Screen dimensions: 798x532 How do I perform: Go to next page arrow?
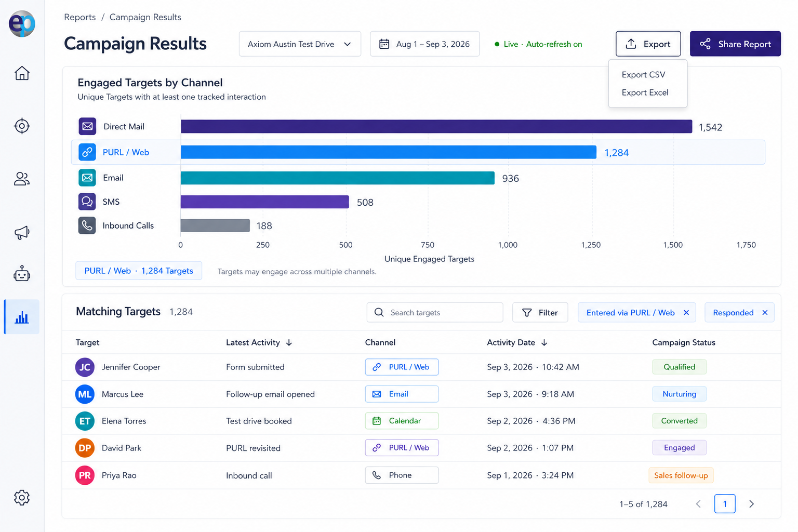pyautogui.click(x=751, y=504)
